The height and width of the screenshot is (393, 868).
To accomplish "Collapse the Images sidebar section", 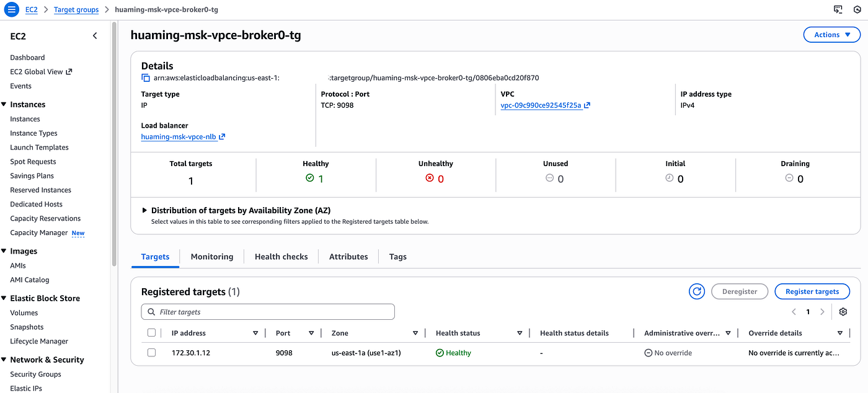I will (x=4, y=251).
